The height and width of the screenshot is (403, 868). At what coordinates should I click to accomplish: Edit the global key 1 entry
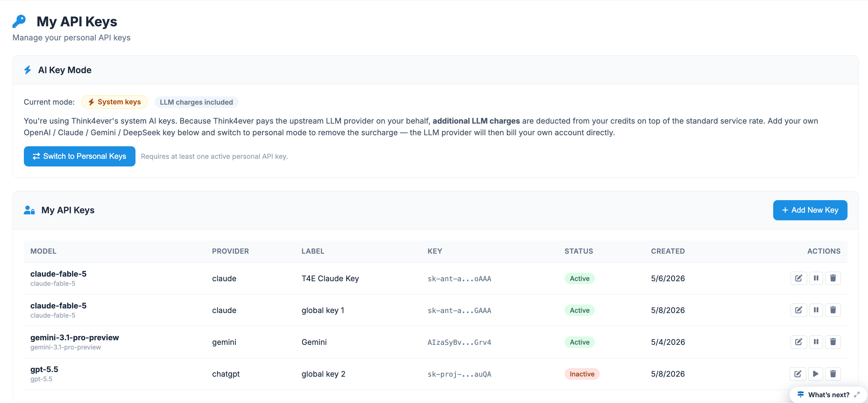pyautogui.click(x=799, y=310)
